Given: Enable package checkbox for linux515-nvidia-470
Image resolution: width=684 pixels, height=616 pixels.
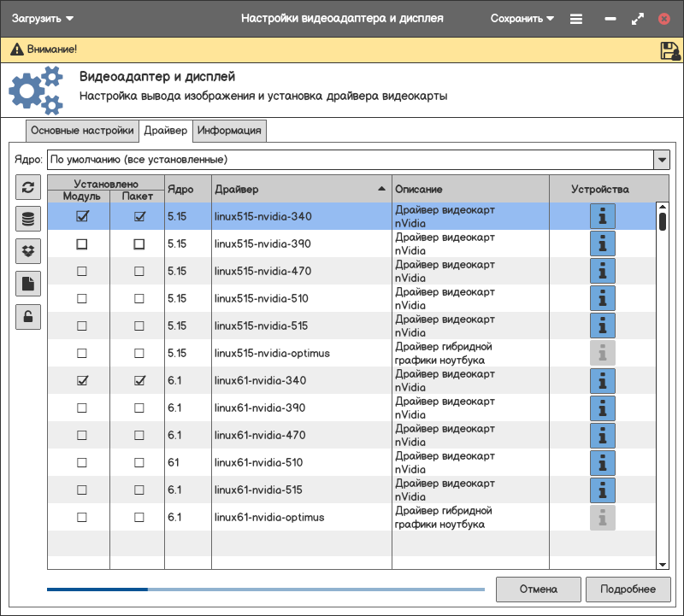Looking at the screenshot, I should tap(139, 272).
